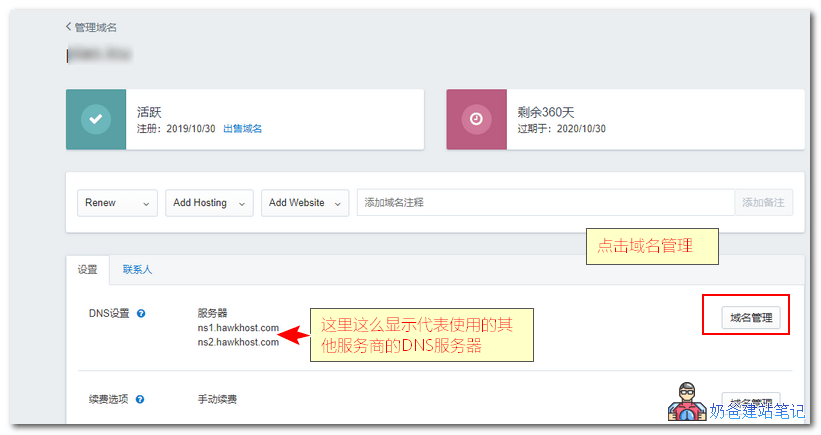Click the pink clock expiry icon
Viewport: 821px width, 435px height.
pyautogui.click(x=477, y=119)
